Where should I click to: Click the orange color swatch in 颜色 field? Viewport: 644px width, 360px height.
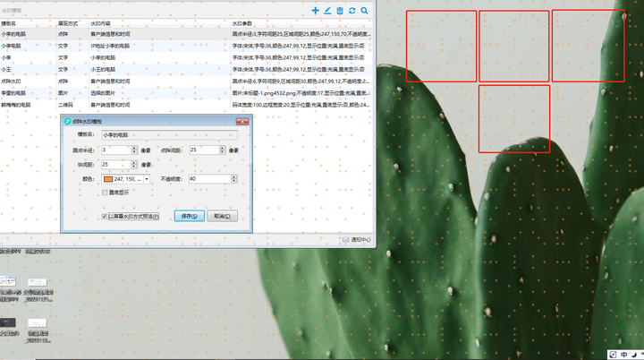pyautogui.click(x=107, y=179)
